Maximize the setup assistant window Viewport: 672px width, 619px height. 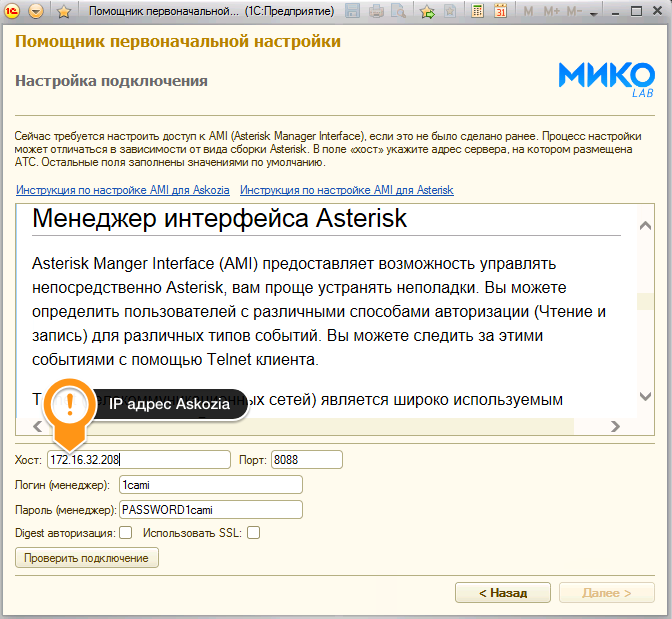[x=637, y=11]
